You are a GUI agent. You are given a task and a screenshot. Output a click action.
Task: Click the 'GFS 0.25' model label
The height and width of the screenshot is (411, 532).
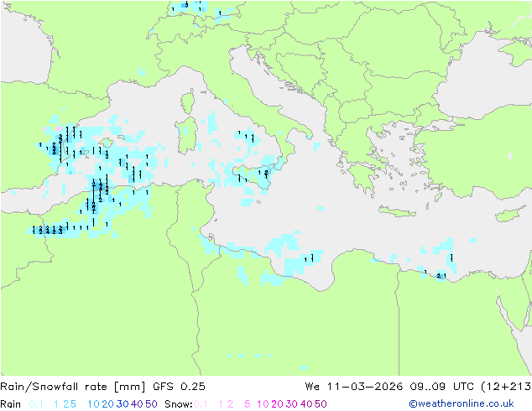(x=179, y=387)
